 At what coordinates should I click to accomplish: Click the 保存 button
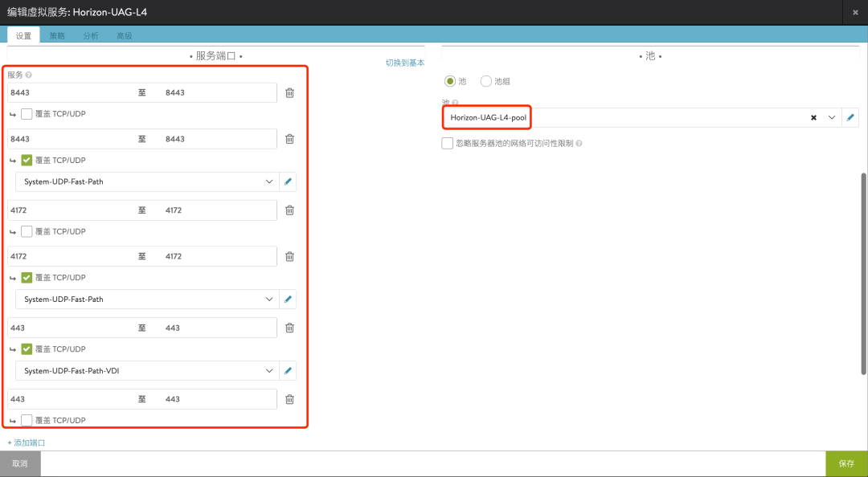pyautogui.click(x=846, y=463)
